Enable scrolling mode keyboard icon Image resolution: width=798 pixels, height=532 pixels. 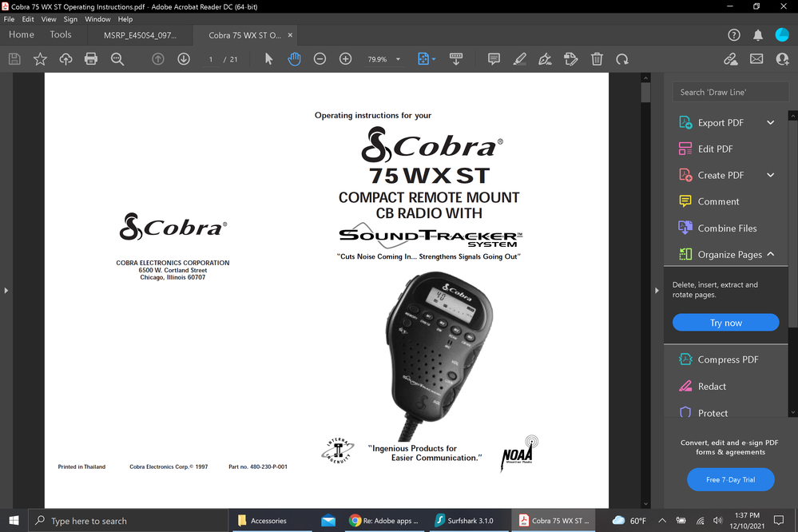point(456,59)
